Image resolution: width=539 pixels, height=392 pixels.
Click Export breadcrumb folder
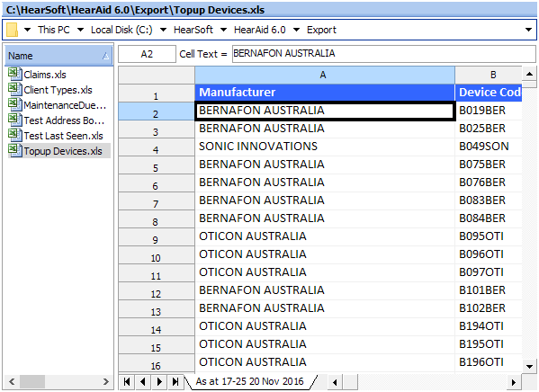321,30
